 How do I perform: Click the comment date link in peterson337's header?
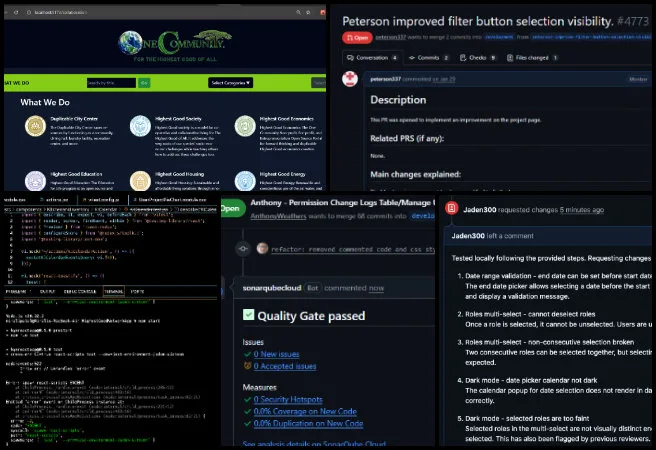click(444, 79)
